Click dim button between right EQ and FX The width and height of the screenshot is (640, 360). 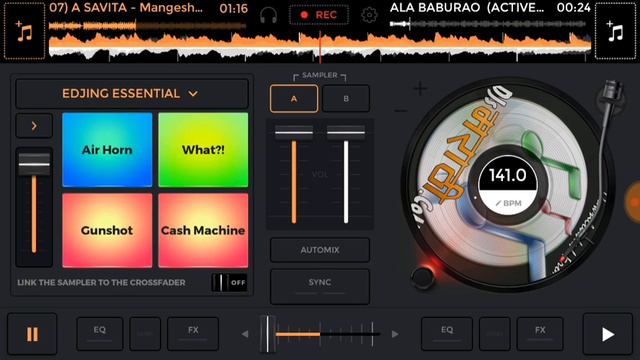pyautogui.click(x=495, y=333)
